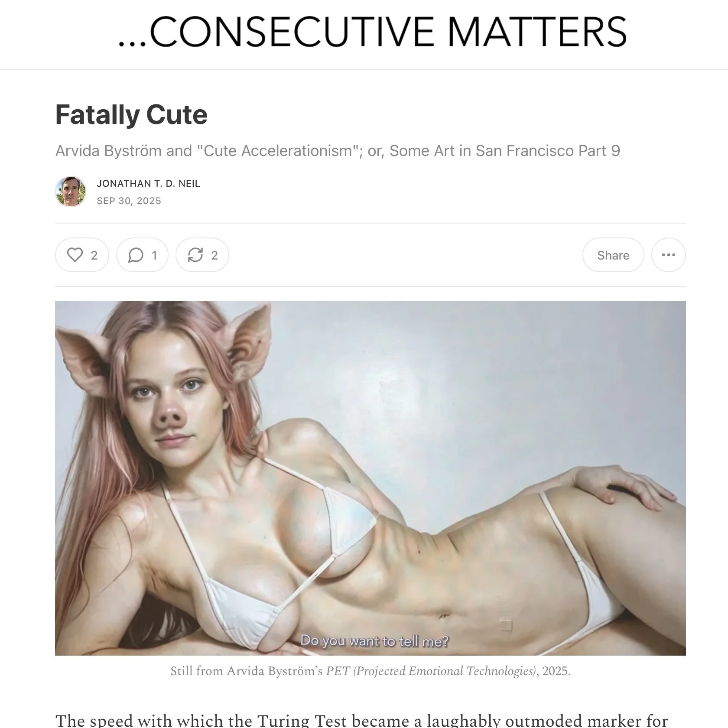The height and width of the screenshot is (728, 728).
Task: Click the first paragraph about Turing Test
Action: (x=362, y=720)
